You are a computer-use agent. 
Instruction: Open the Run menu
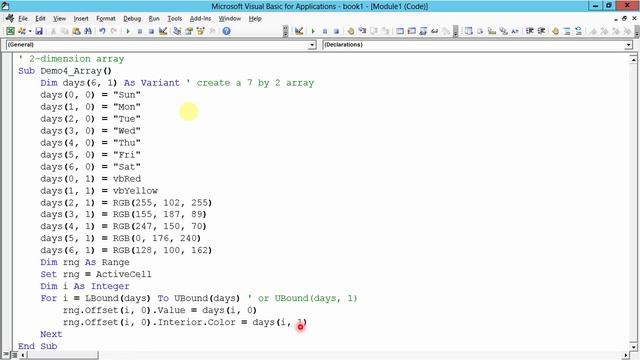coord(154,19)
